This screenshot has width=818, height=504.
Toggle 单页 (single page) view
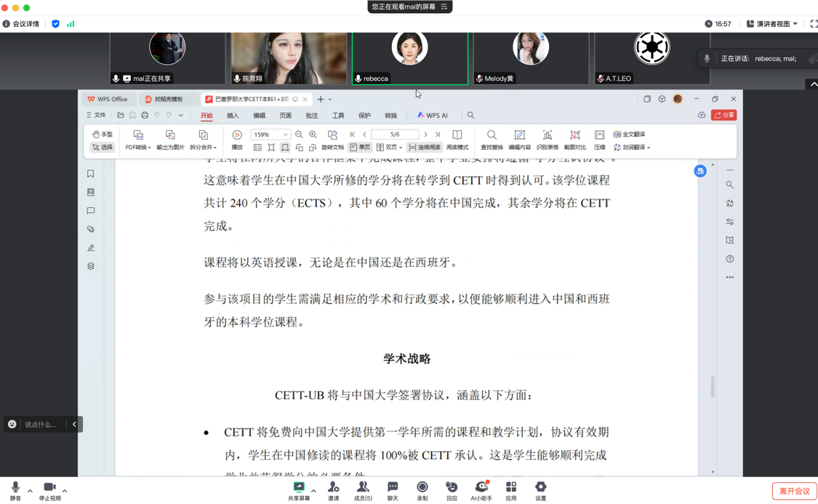360,148
